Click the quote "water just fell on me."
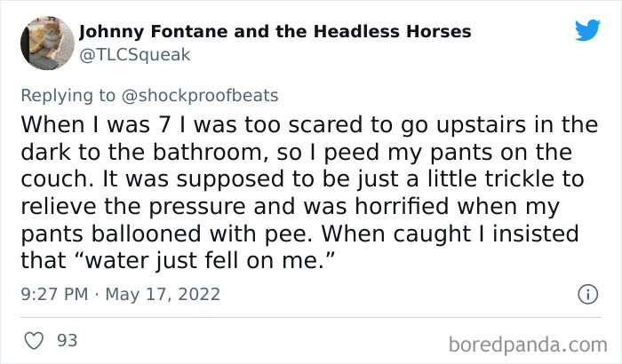 pos(210,263)
